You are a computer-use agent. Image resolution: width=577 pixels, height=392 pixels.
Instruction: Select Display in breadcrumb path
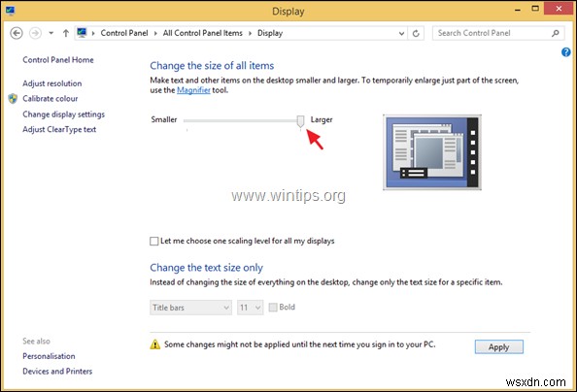270,33
